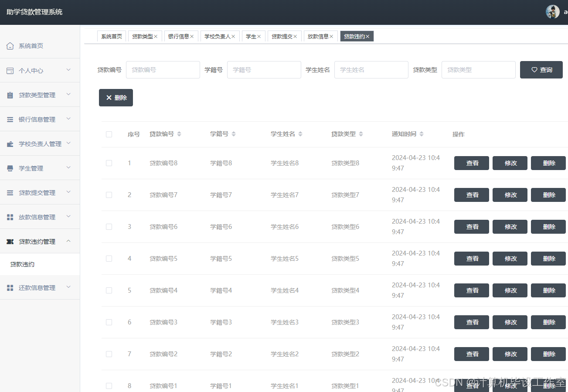
Task: Check the row for 贷款编号5
Action: coord(109,259)
